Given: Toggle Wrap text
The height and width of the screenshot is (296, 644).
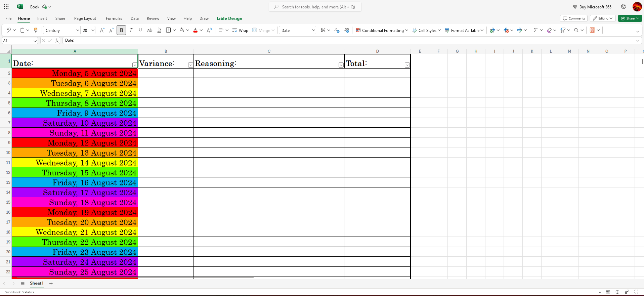Looking at the screenshot, I should pos(240,30).
